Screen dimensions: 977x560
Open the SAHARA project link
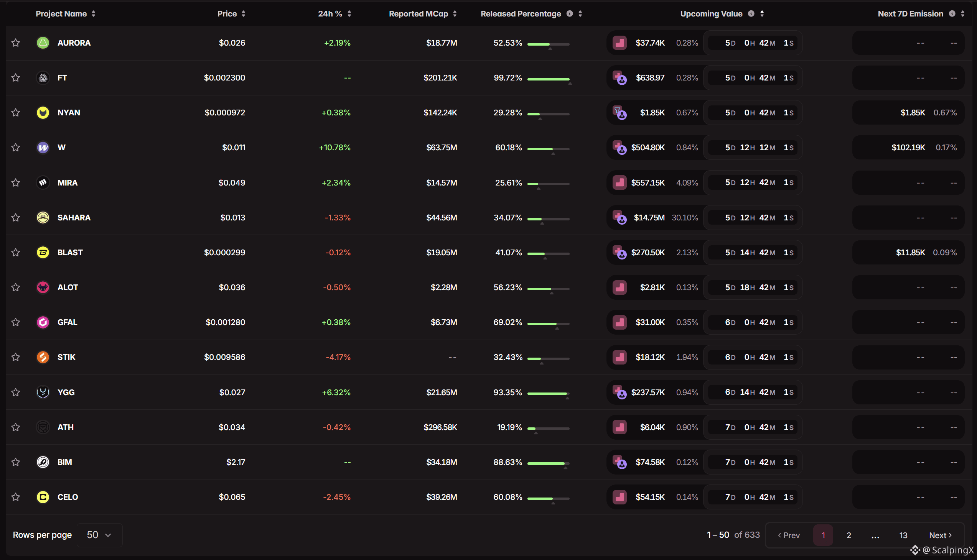[74, 217]
